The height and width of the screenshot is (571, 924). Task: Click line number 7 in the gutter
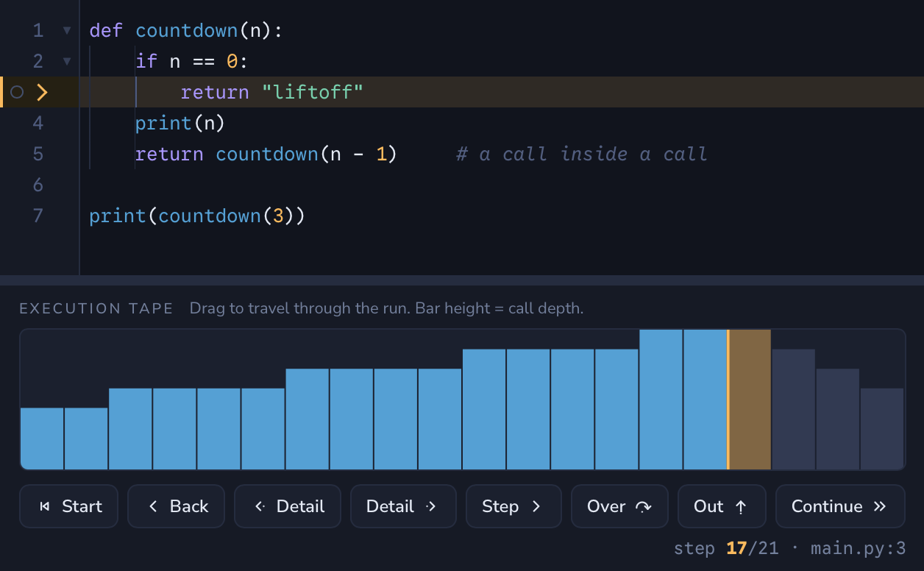pos(38,216)
